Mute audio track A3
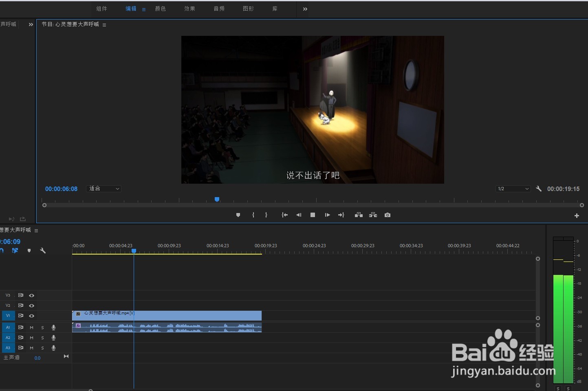This screenshot has width=588, height=391. pos(31,348)
